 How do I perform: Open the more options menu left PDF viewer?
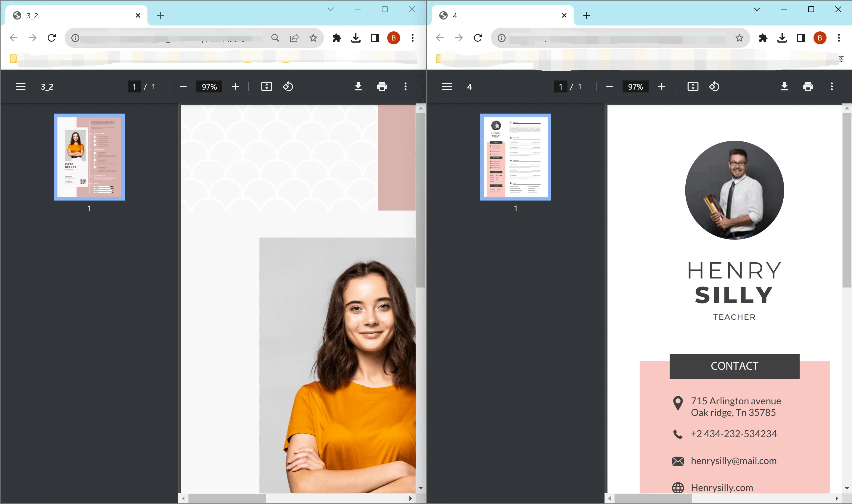pyautogui.click(x=405, y=86)
